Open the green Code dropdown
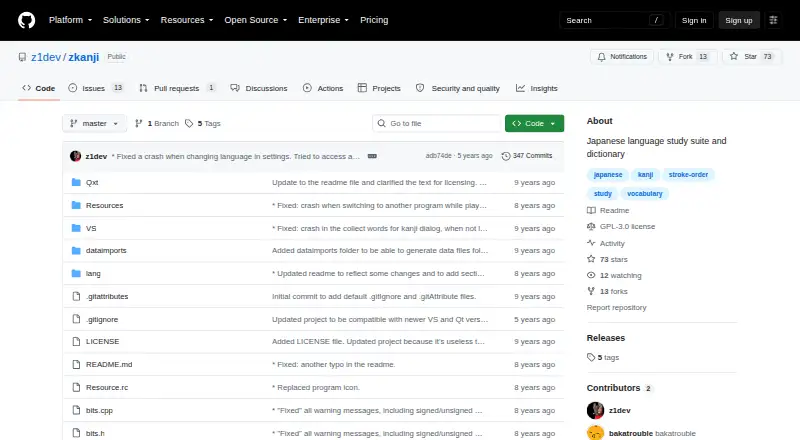 534,124
